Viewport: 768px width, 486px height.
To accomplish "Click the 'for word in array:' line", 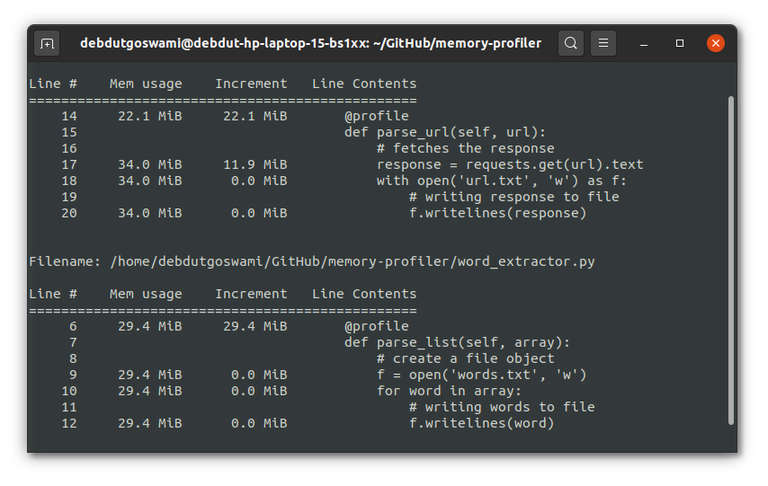I will coord(449,391).
